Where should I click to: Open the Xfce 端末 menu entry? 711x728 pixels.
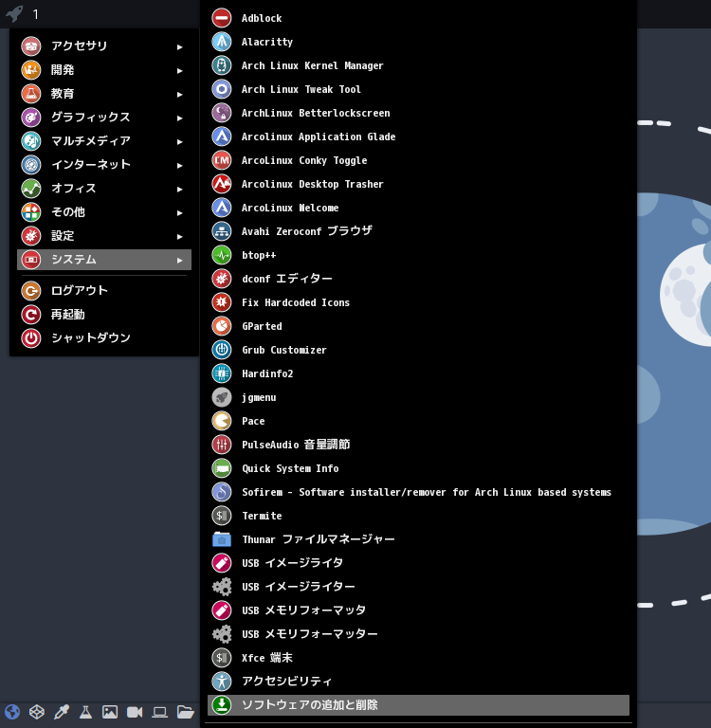[266, 658]
